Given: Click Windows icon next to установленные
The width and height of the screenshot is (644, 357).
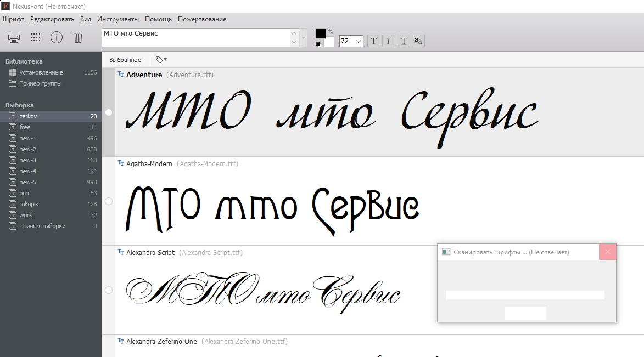Looking at the screenshot, I should 13,72.
